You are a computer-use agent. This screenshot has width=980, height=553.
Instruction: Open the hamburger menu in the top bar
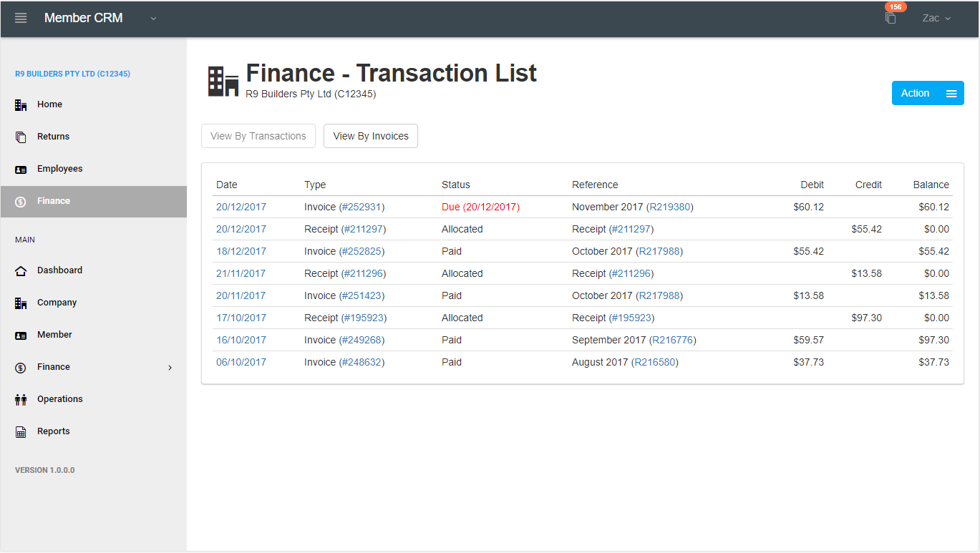coord(21,18)
